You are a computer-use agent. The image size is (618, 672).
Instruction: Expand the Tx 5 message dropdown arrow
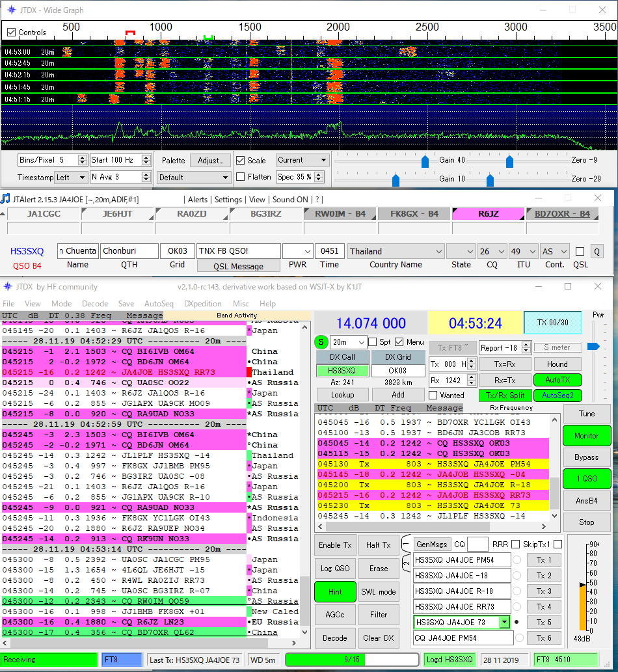504,622
